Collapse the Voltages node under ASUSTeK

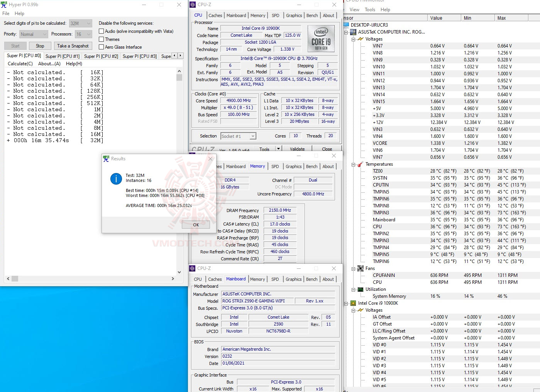[353, 39]
